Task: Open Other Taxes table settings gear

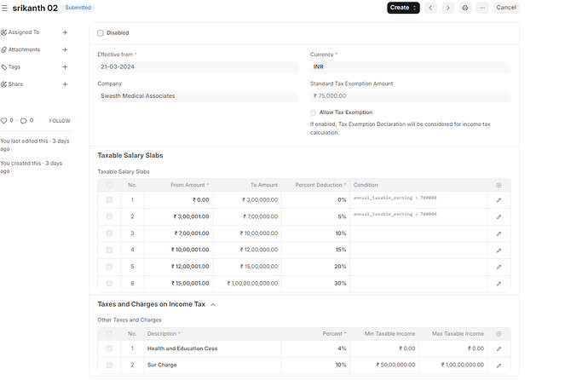Action: [499, 333]
